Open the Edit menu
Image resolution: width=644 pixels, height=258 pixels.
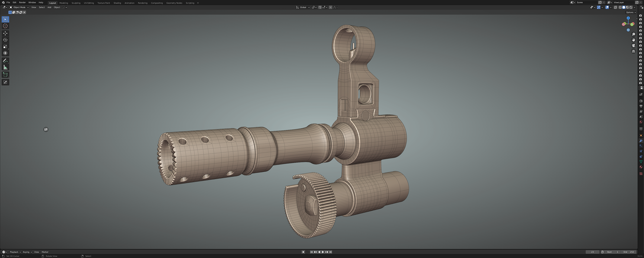click(14, 2)
